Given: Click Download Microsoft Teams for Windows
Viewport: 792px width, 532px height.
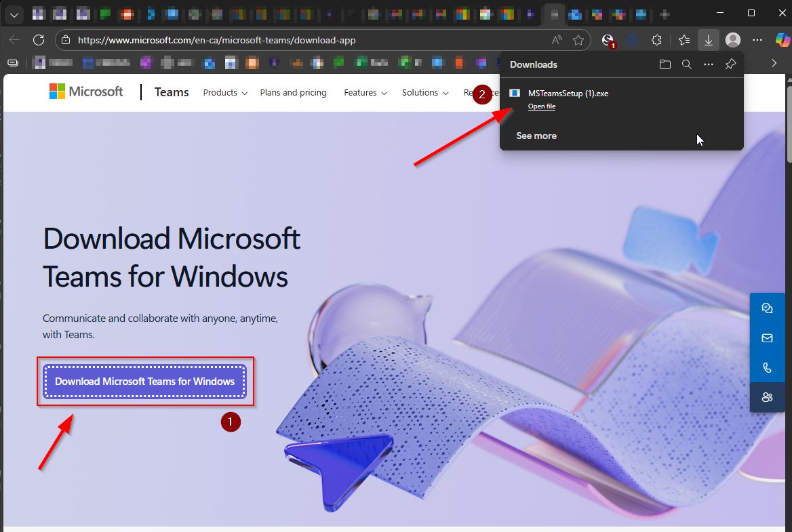Looking at the screenshot, I should click(x=144, y=382).
